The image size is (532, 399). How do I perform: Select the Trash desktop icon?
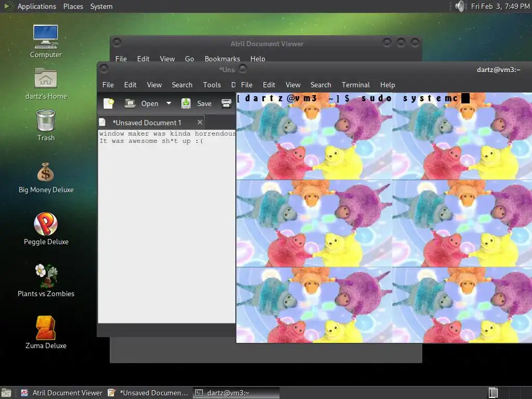(x=46, y=125)
